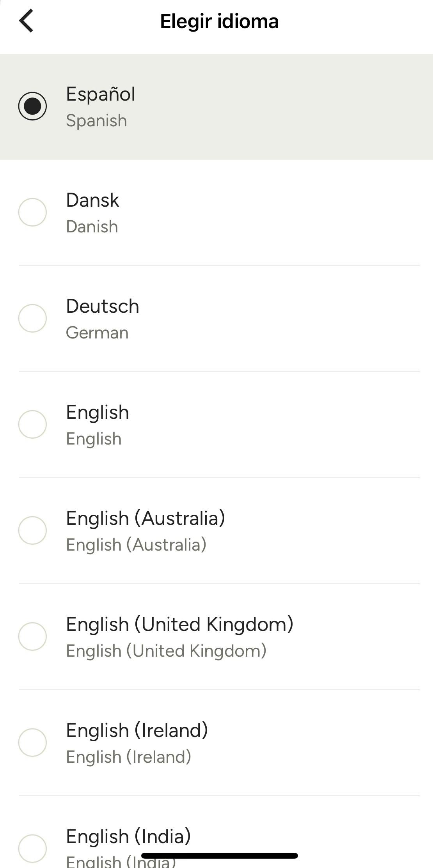Tap the Dansk language label

tap(92, 200)
